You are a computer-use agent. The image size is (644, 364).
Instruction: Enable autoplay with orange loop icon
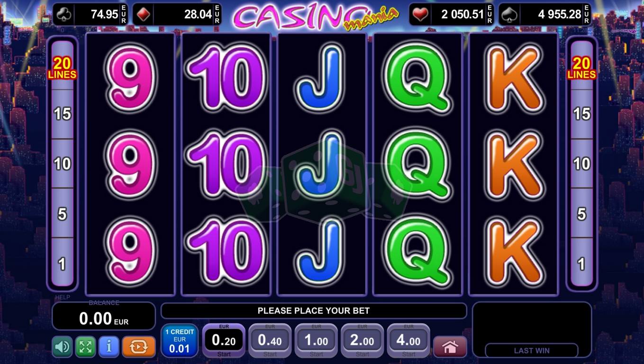[139, 347]
